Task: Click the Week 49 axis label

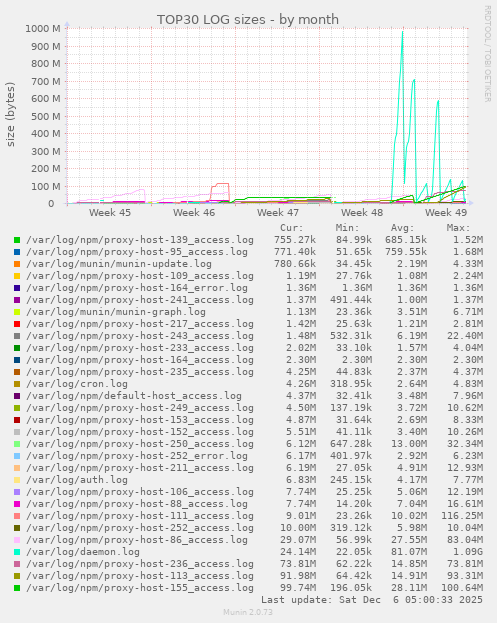Action: (446, 213)
